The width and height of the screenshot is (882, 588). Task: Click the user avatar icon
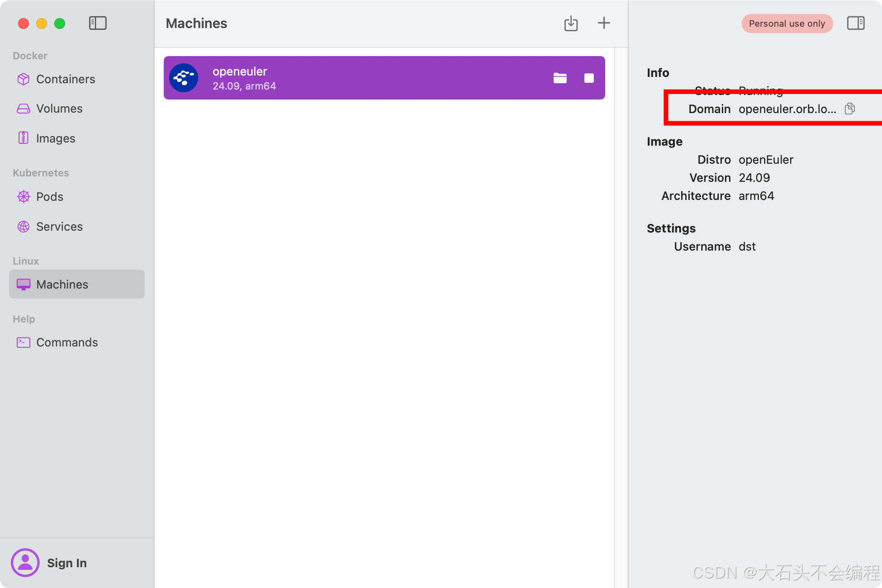coord(25,563)
